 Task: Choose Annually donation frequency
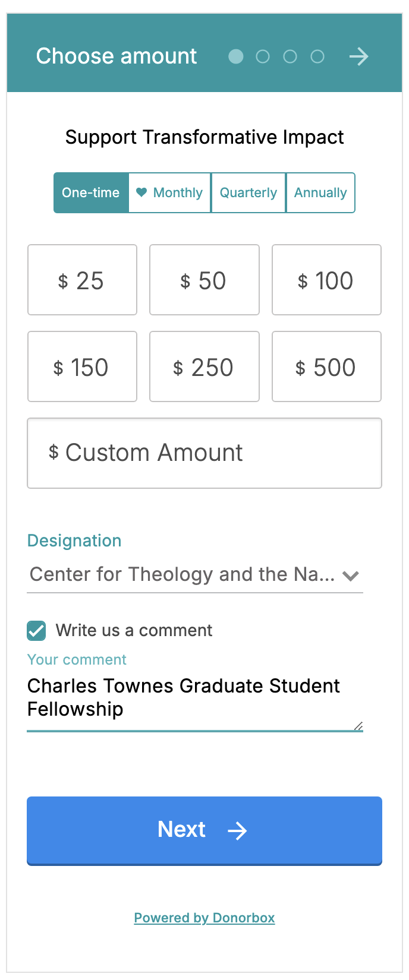click(320, 192)
